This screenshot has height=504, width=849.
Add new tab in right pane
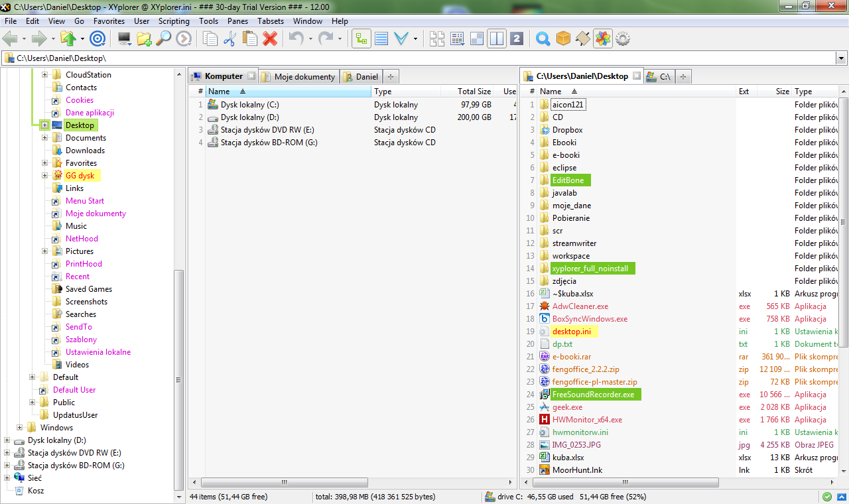pos(684,76)
